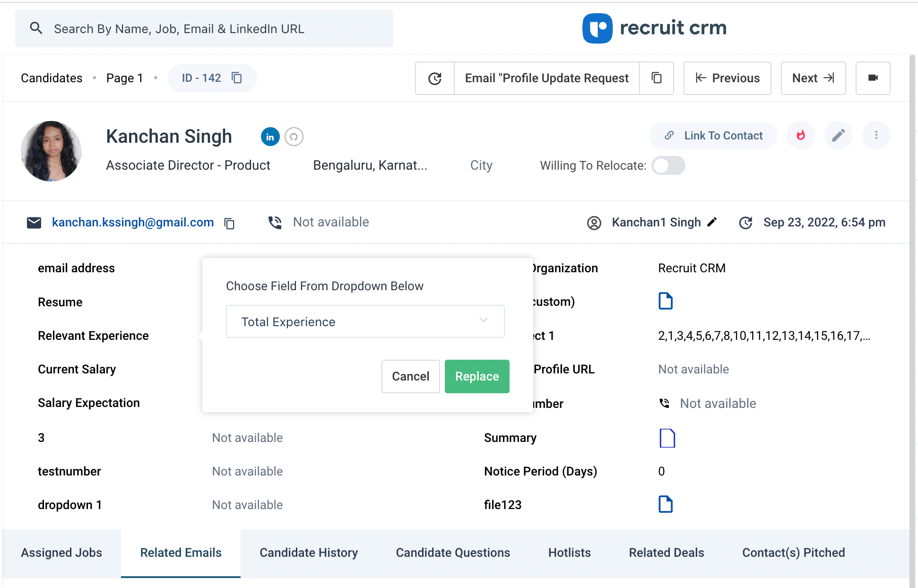This screenshot has width=918, height=588.
Task: Click the search magnifier icon
Action: [x=36, y=28]
